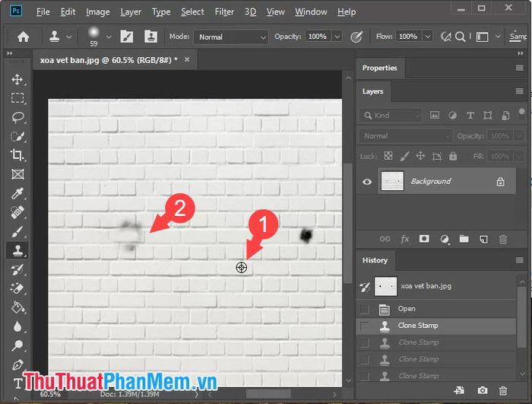
Task: Open the search icon in options bar
Action: pos(460,37)
